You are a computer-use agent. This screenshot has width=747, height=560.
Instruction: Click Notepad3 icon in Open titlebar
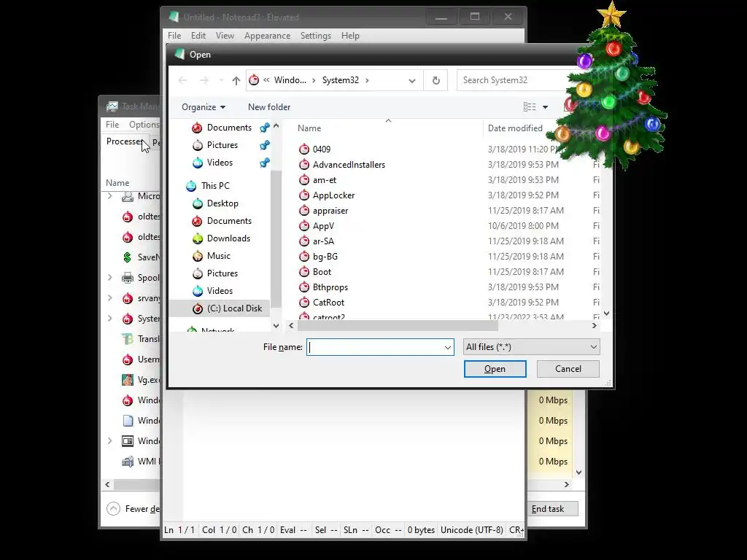179,54
